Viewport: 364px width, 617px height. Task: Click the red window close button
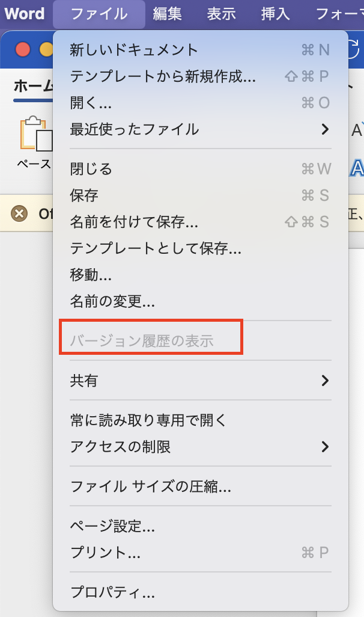[x=23, y=49]
